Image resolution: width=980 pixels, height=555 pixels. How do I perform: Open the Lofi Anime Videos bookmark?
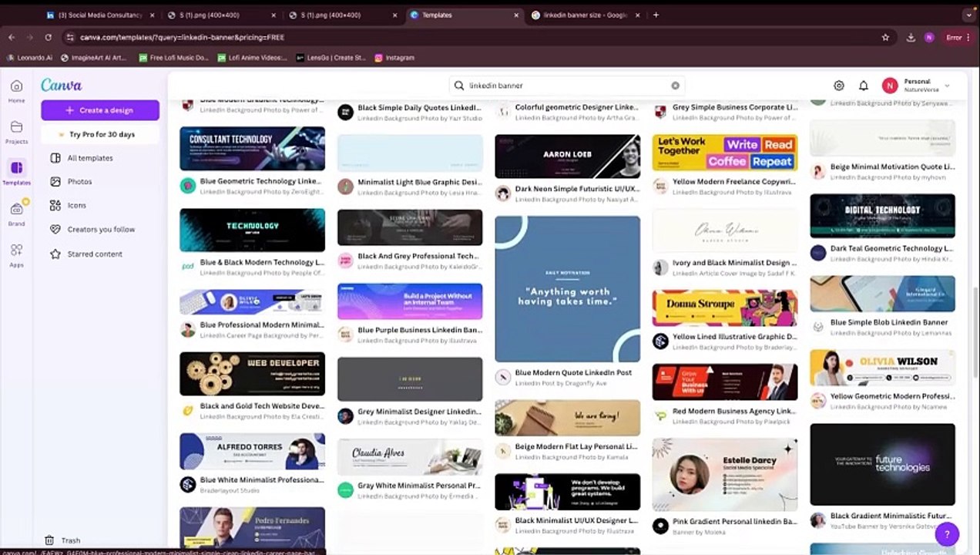pyautogui.click(x=252, y=58)
